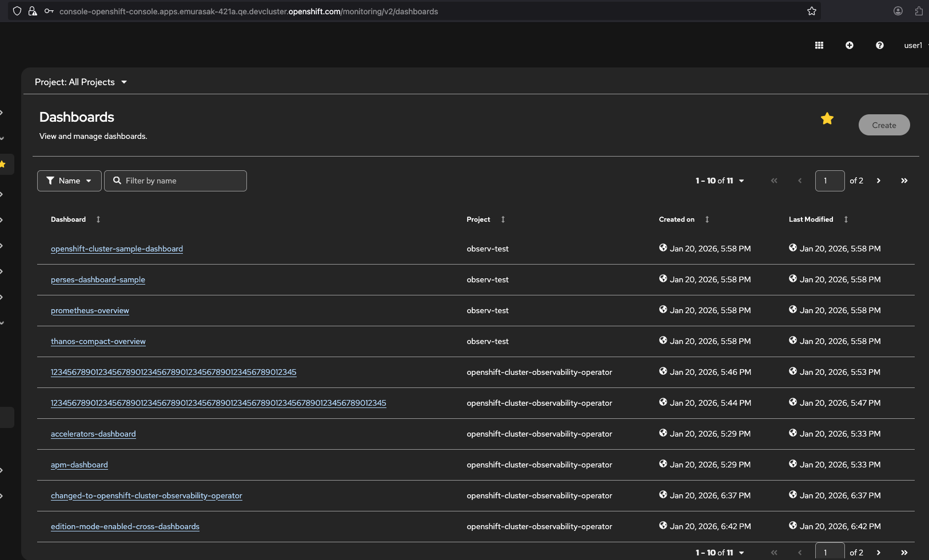929x560 pixels.
Task: Click the plus import icon in header
Action: [x=849, y=45]
